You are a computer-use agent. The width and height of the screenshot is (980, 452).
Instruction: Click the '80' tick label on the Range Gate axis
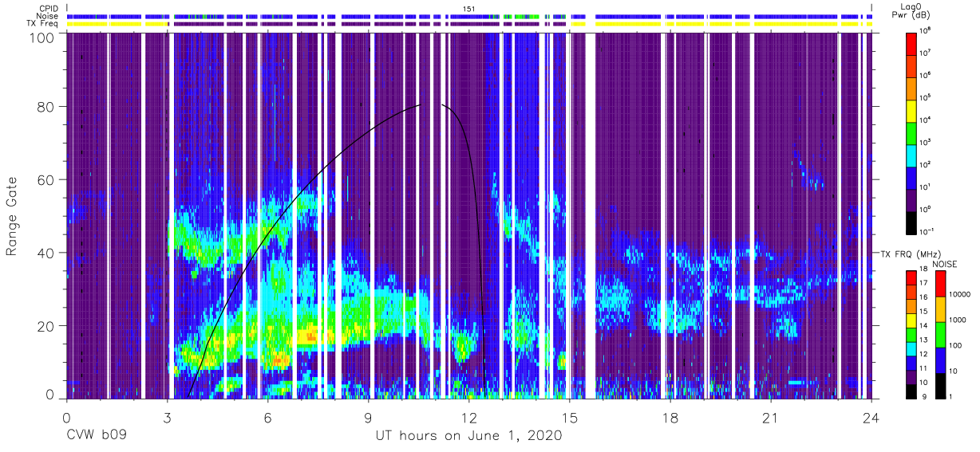click(46, 106)
